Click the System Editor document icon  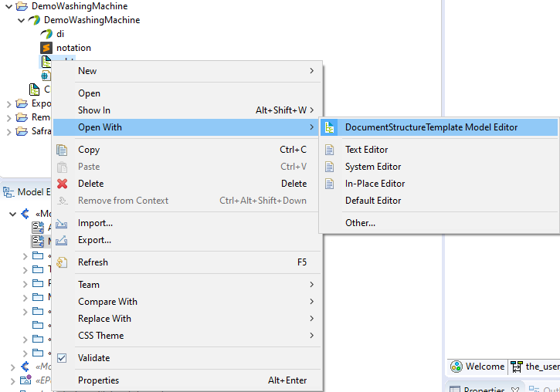click(329, 167)
